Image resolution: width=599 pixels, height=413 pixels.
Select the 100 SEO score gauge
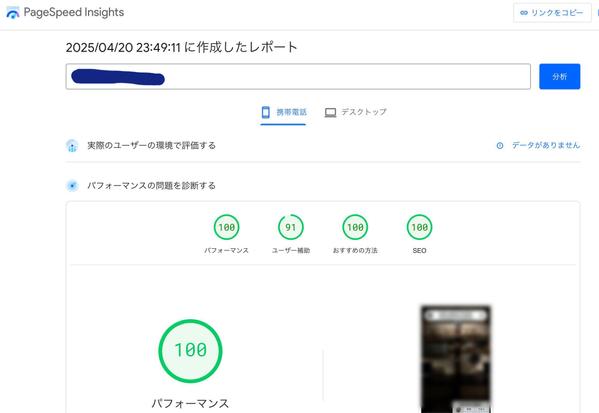419,234
